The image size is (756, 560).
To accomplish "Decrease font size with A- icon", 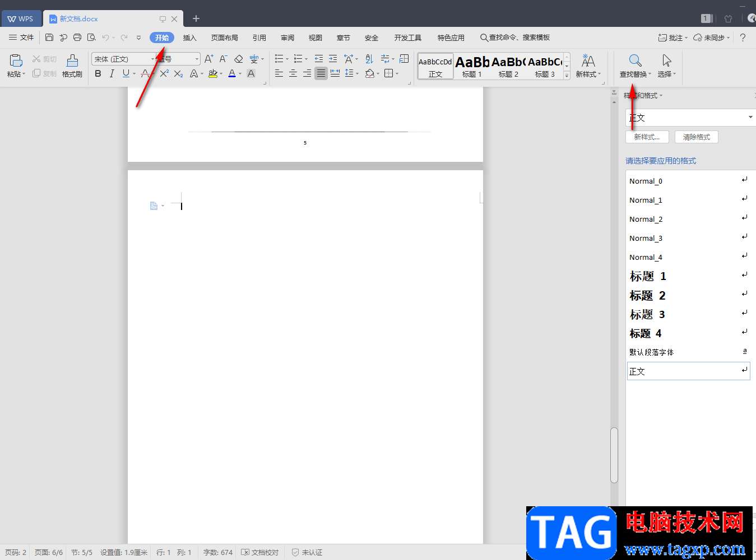I will [223, 59].
